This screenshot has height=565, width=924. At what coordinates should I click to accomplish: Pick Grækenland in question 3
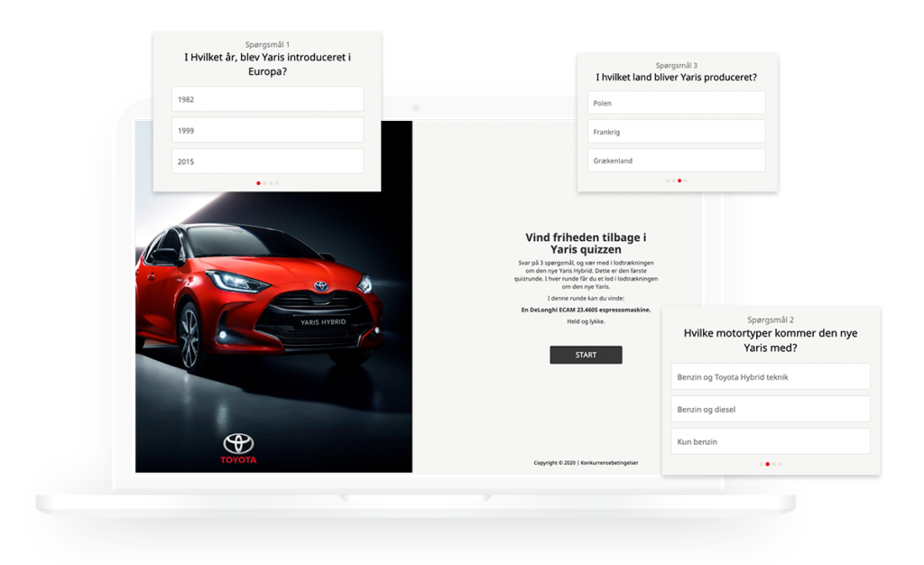pos(677,161)
